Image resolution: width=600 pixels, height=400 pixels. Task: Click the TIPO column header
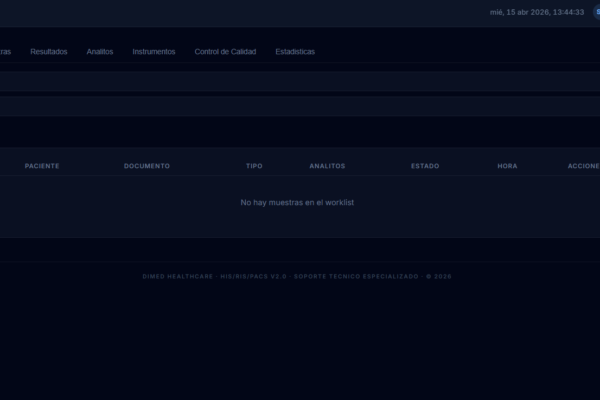point(254,166)
